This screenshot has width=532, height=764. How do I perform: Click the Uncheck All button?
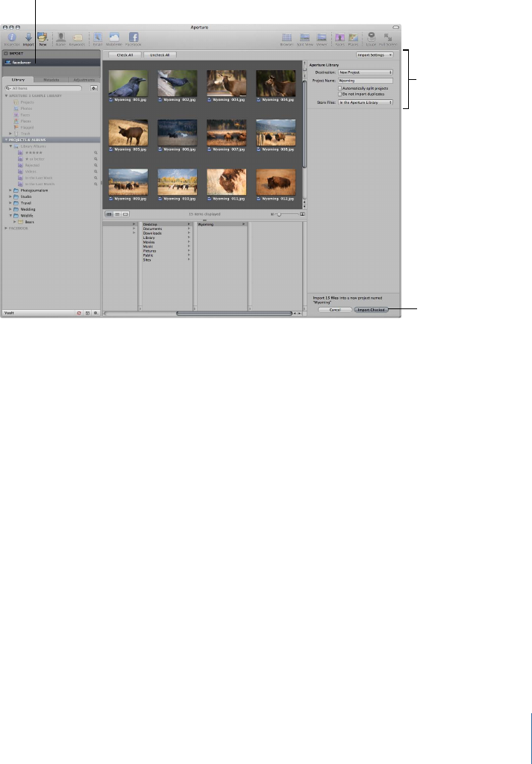(160, 55)
